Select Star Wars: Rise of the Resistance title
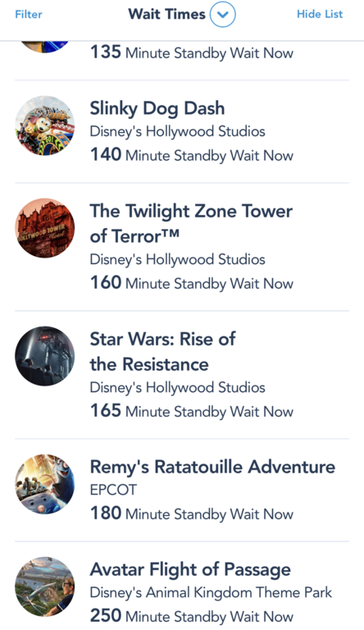The height and width of the screenshot is (630, 364). point(162,352)
